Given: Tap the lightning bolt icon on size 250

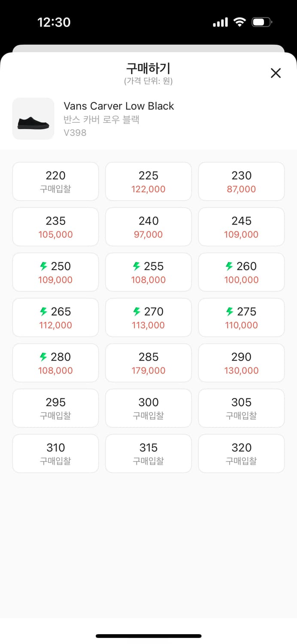Looking at the screenshot, I should [43, 266].
